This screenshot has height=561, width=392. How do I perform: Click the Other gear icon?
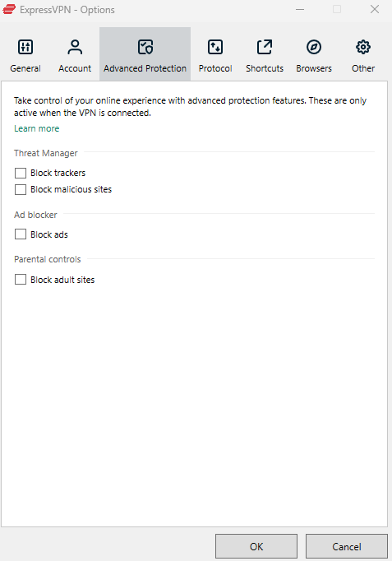tap(363, 47)
